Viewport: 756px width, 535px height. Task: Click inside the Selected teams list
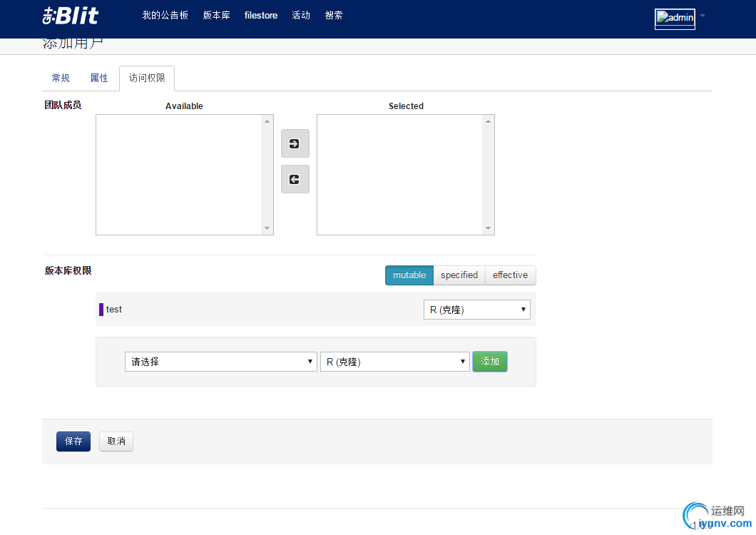coord(399,175)
